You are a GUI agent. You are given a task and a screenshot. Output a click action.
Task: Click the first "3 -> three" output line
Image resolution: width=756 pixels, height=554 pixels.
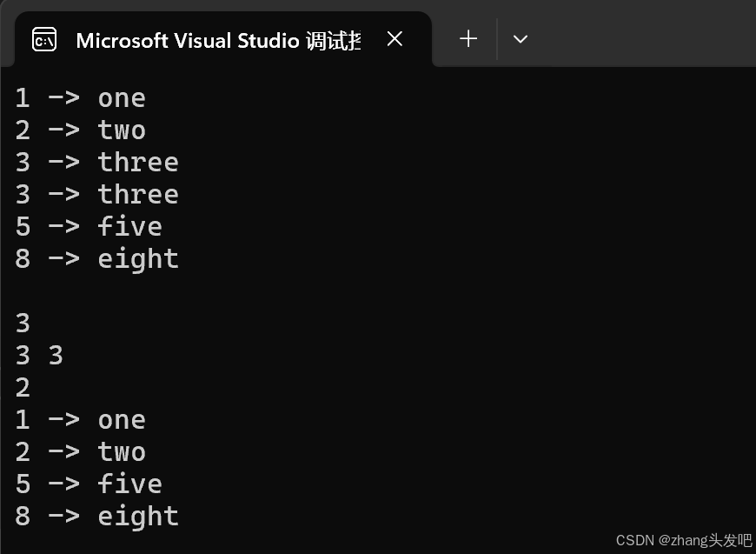[96, 163]
